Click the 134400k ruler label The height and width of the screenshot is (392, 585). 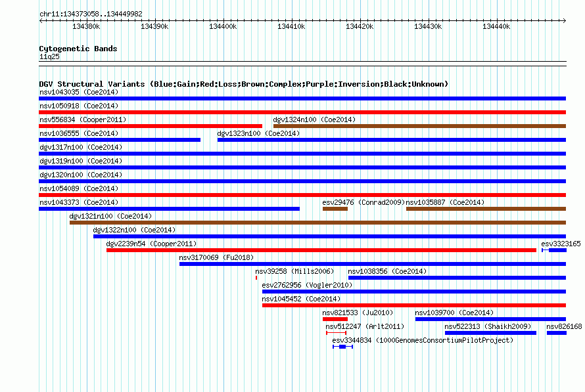(x=223, y=26)
